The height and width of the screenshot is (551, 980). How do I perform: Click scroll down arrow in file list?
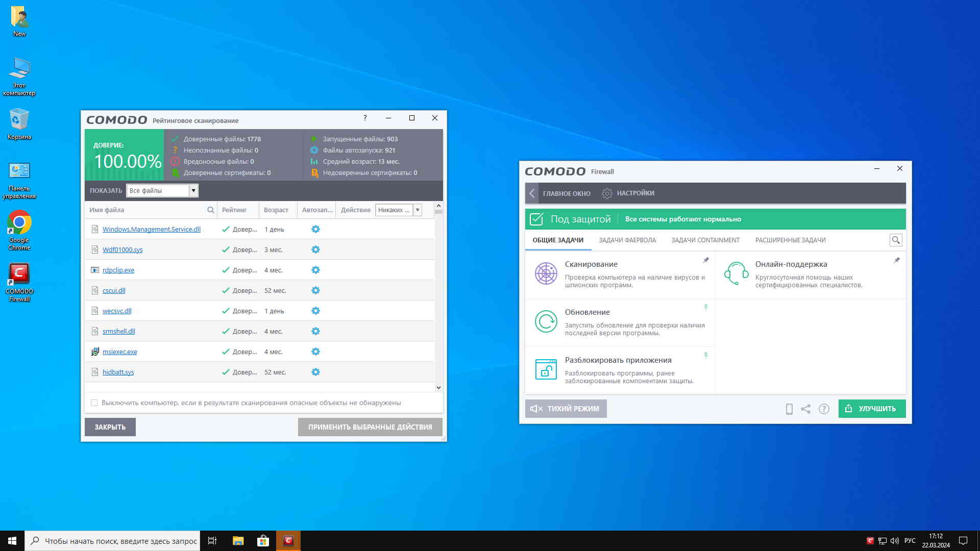pos(438,388)
